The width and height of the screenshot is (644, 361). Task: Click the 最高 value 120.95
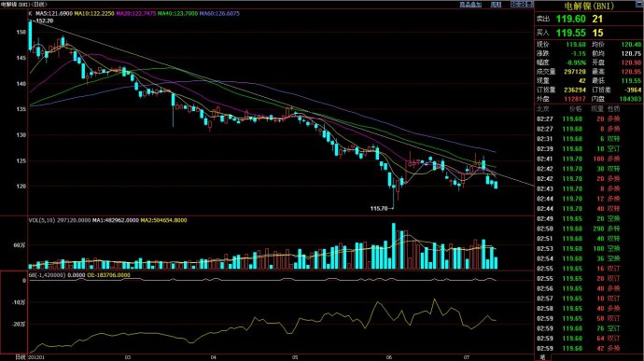pyautogui.click(x=631, y=72)
